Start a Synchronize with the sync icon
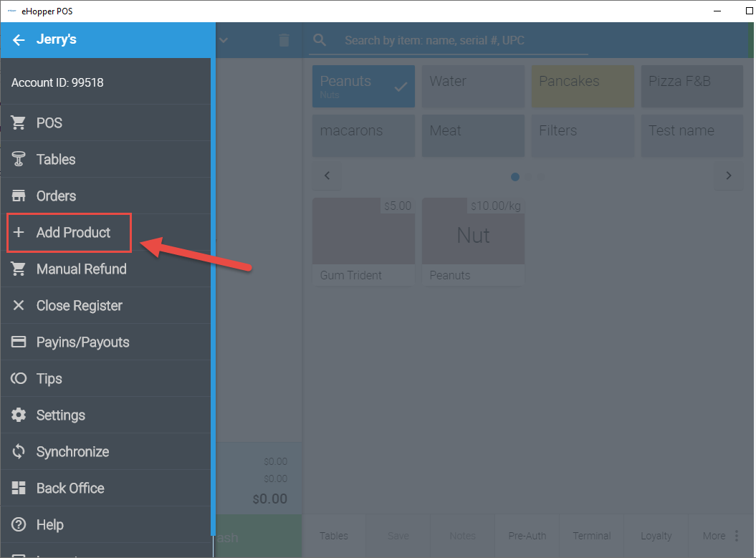756x558 pixels. click(19, 451)
